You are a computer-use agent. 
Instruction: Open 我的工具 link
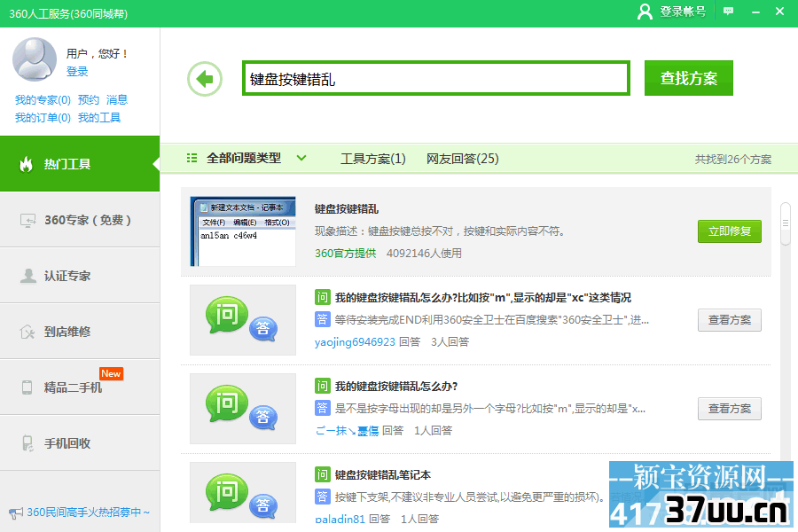pos(99,118)
